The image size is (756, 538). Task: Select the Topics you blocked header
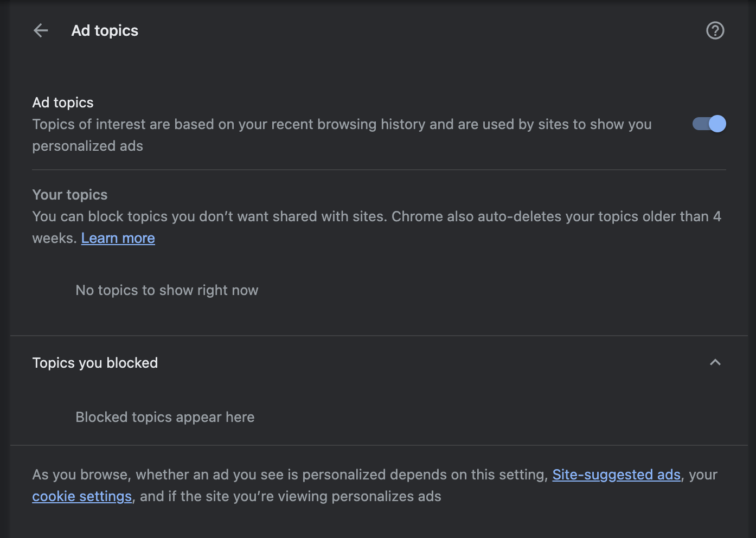[x=95, y=362]
